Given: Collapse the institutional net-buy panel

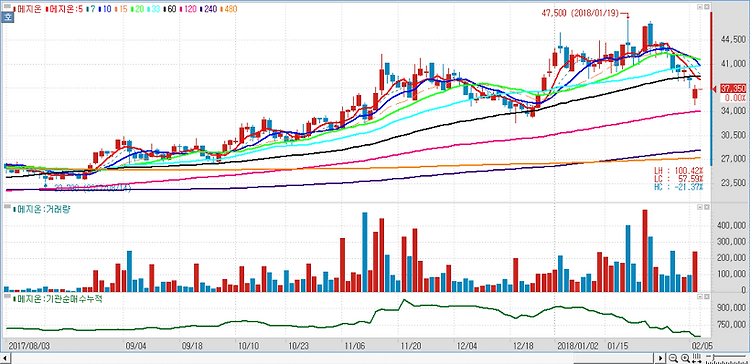Looking at the screenshot, I should tap(699, 297).
